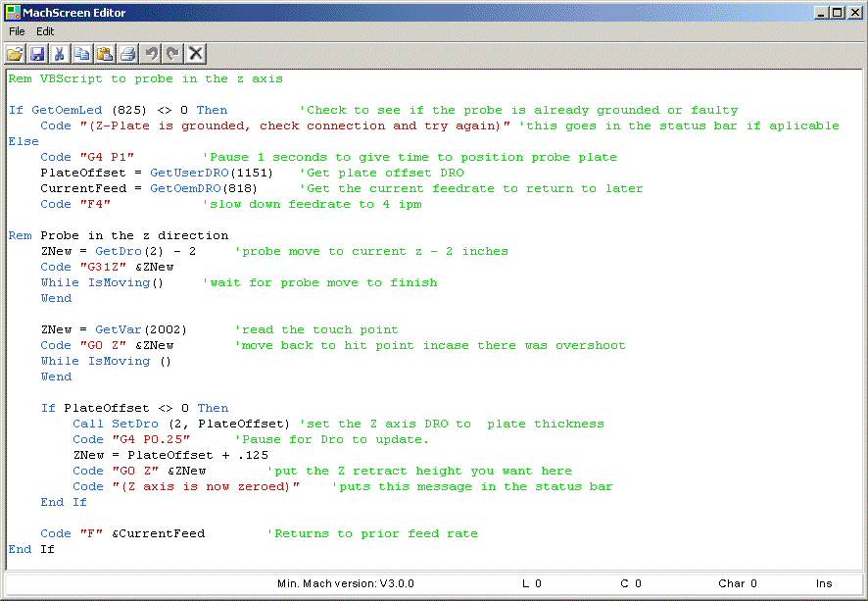Screen dimensions: 868x601
Task: Paste clipboard using the toolbar icon
Action: (105, 53)
